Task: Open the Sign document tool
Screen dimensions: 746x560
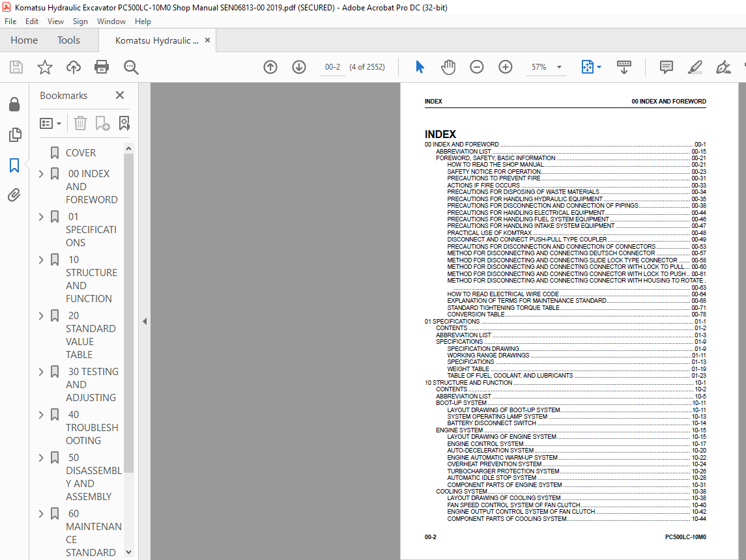Action: coord(723,67)
